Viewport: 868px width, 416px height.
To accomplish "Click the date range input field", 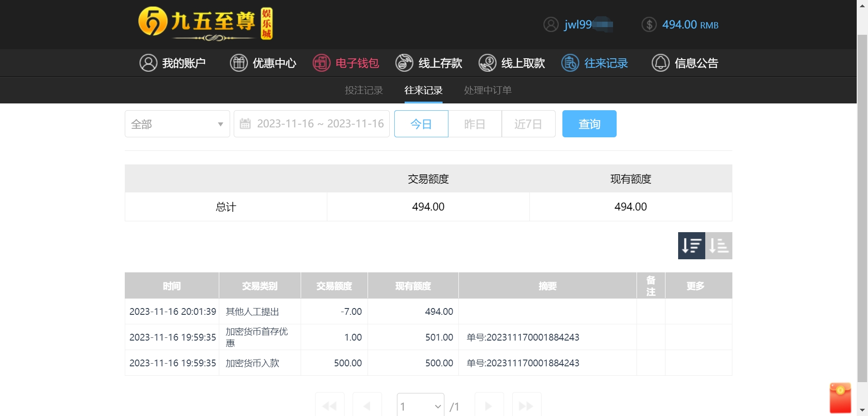I will [311, 124].
